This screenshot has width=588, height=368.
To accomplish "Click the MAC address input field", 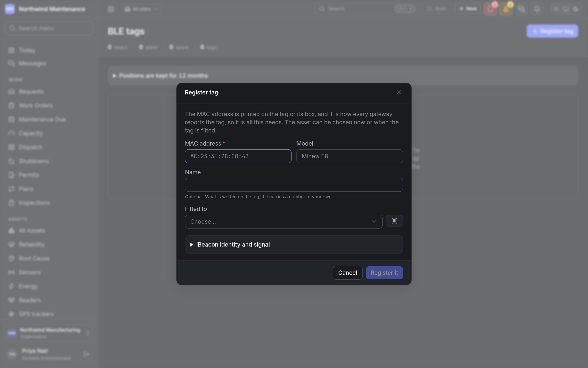I will (x=238, y=156).
